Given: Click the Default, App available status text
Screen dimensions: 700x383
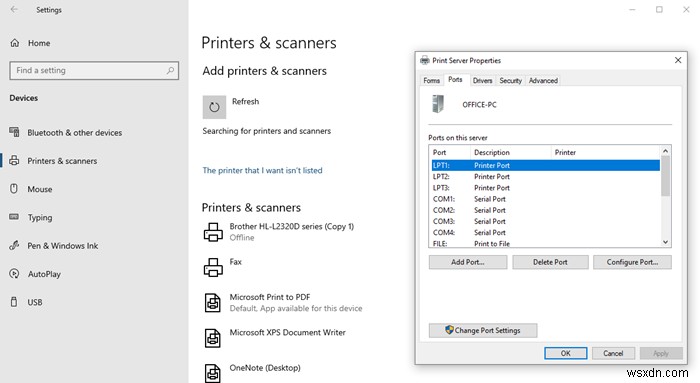Looking at the screenshot, I should click(296, 308).
